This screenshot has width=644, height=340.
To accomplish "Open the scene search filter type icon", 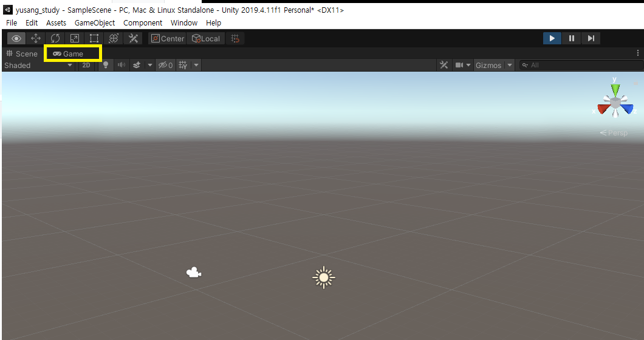I will click(x=525, y=66).
